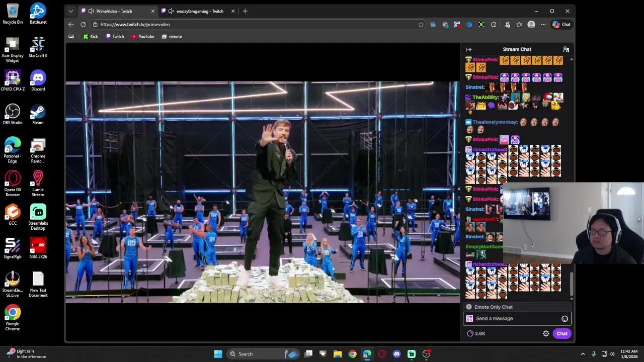Click the topmost richardzzhead username in chat

tap(490, 150)
